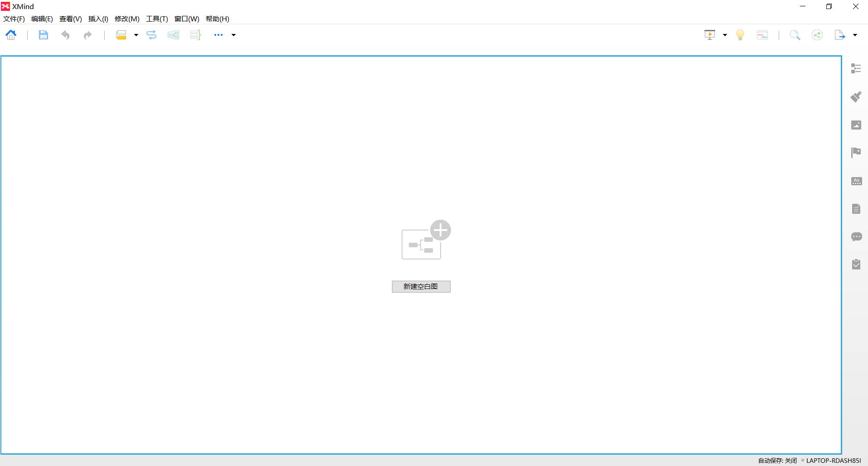868x466 pixels.
Task: Open the more tools dropdown arrow
Action: click(x=233, y=34)
